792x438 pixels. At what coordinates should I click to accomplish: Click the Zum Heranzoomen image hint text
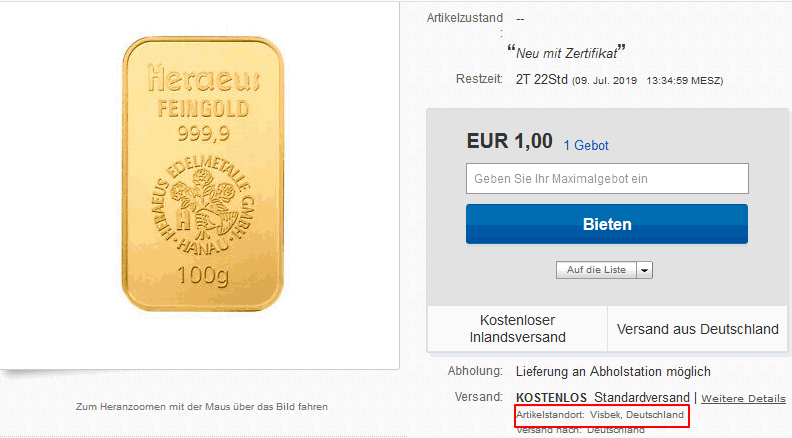tap(202, 407)
